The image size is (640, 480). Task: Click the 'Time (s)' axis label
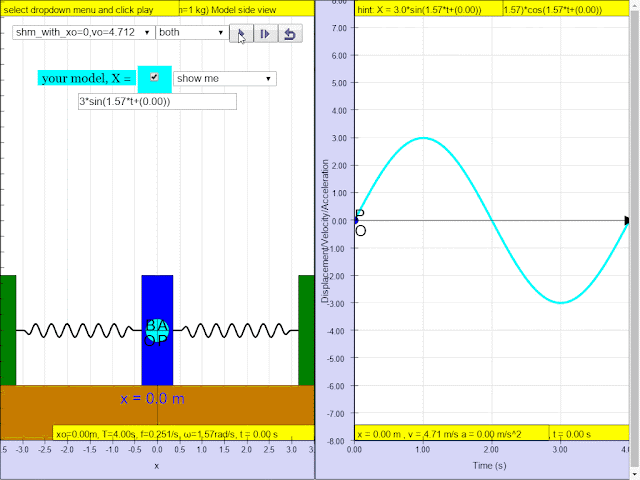[489, 465]
